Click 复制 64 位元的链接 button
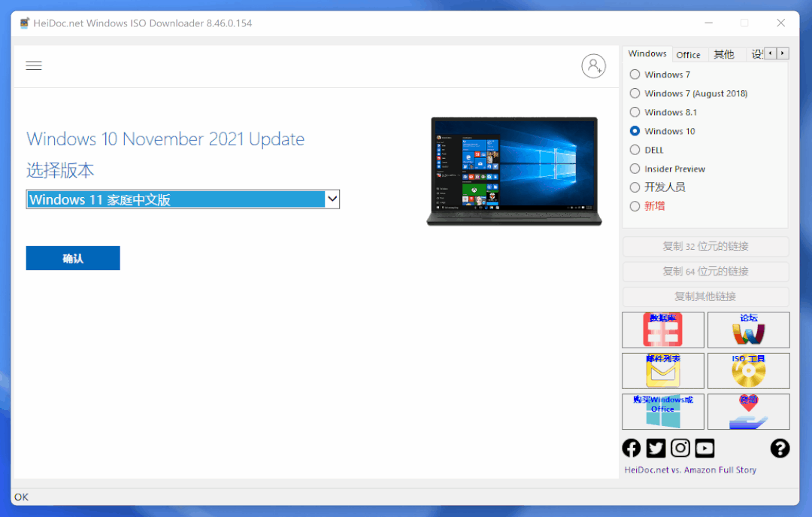The image size is (812, 517). pos(705,271)
